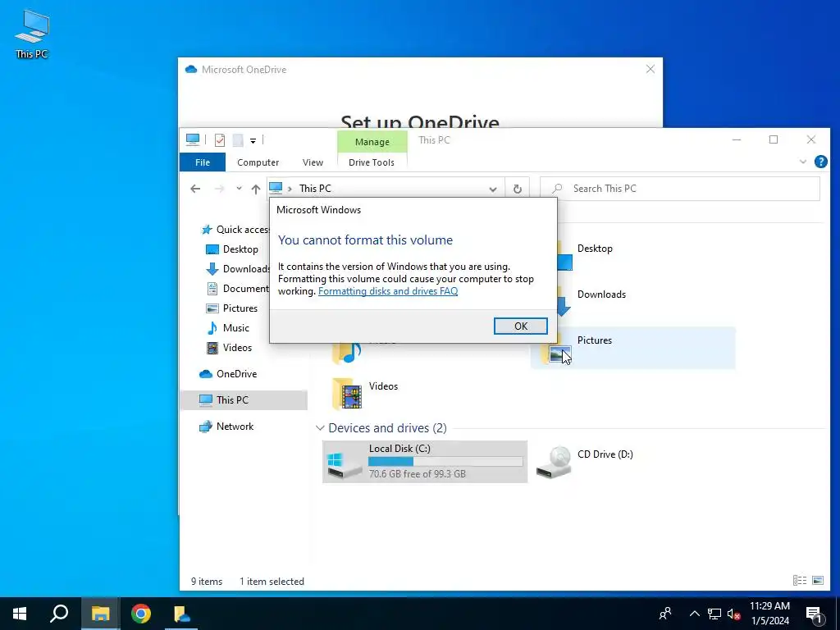Open Downloads in the navigation pane
Image resolution: width=840 pixels, height=630 pixels.
coord(238,269)
